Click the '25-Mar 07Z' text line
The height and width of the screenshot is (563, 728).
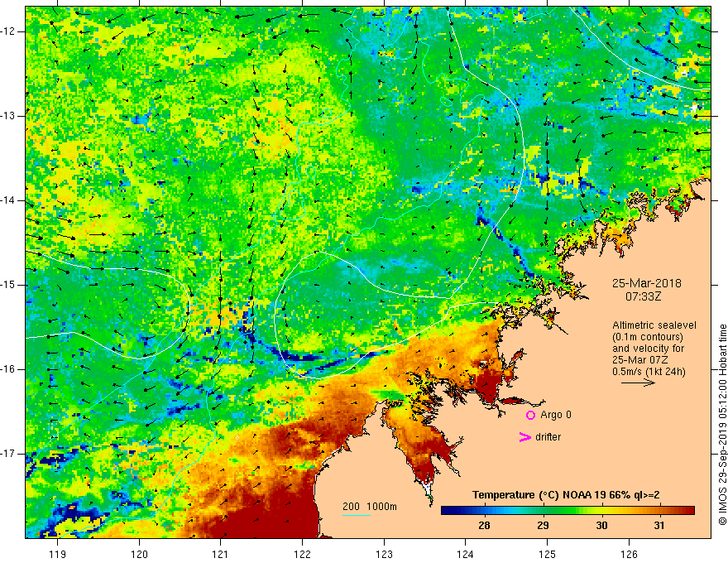pos(639,360)
